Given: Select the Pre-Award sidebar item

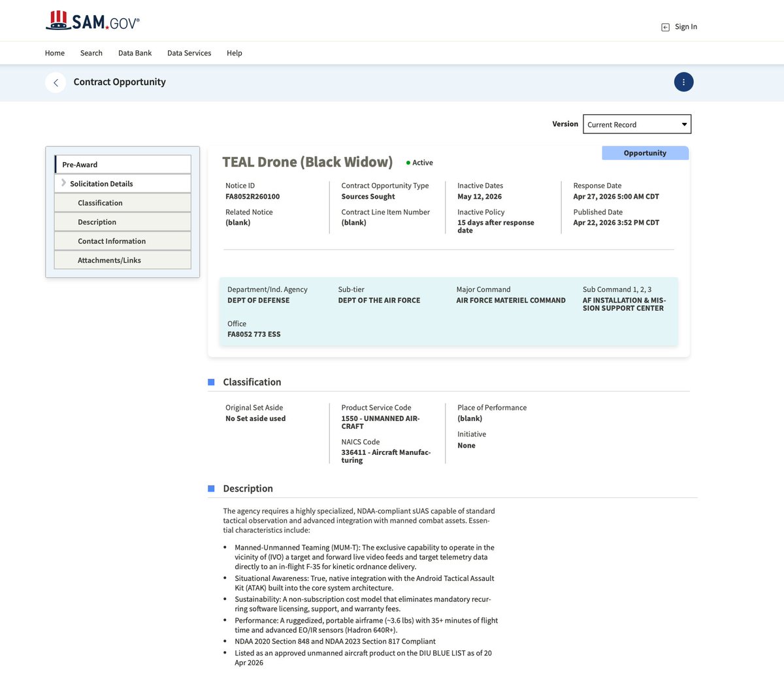Looking at the screenshot, I should (123, 164).
